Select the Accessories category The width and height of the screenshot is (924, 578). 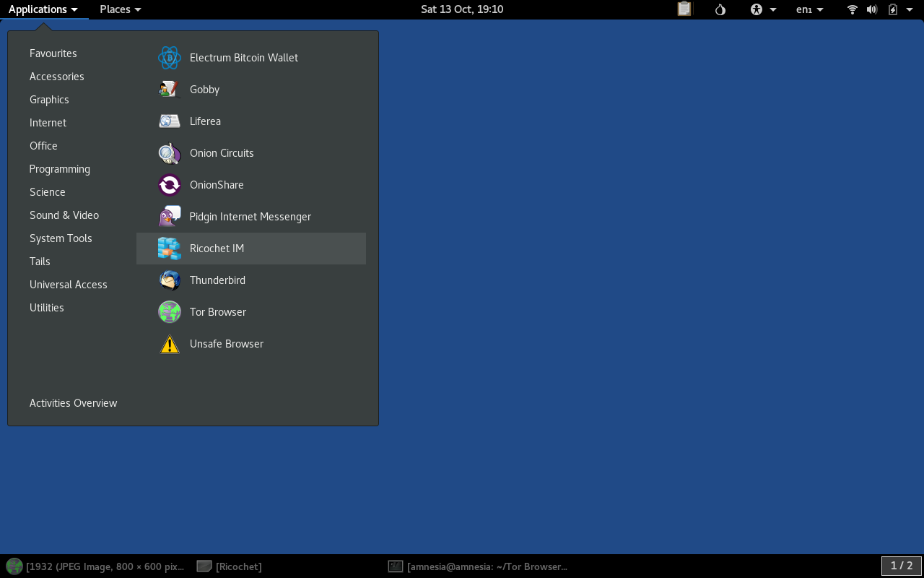point(57,77)
